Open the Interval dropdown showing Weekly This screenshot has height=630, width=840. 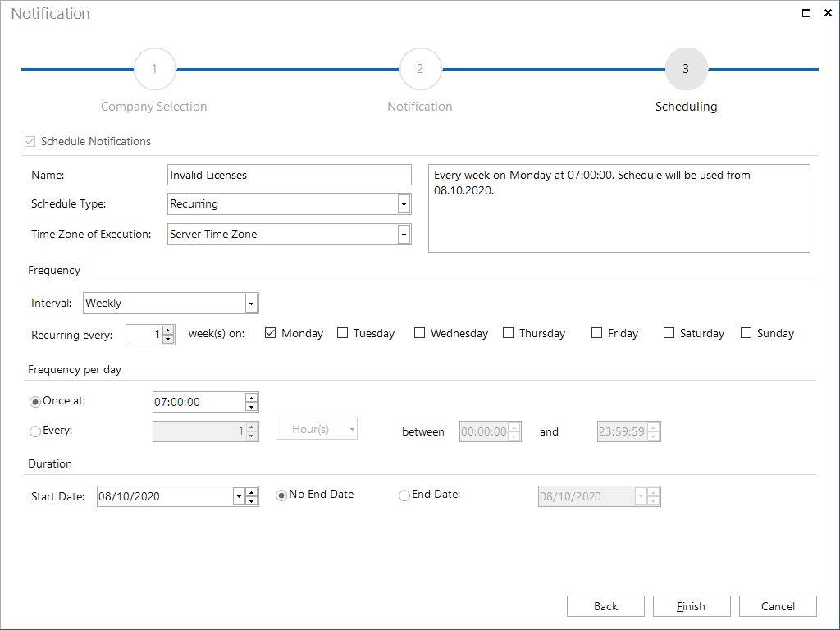251,304
